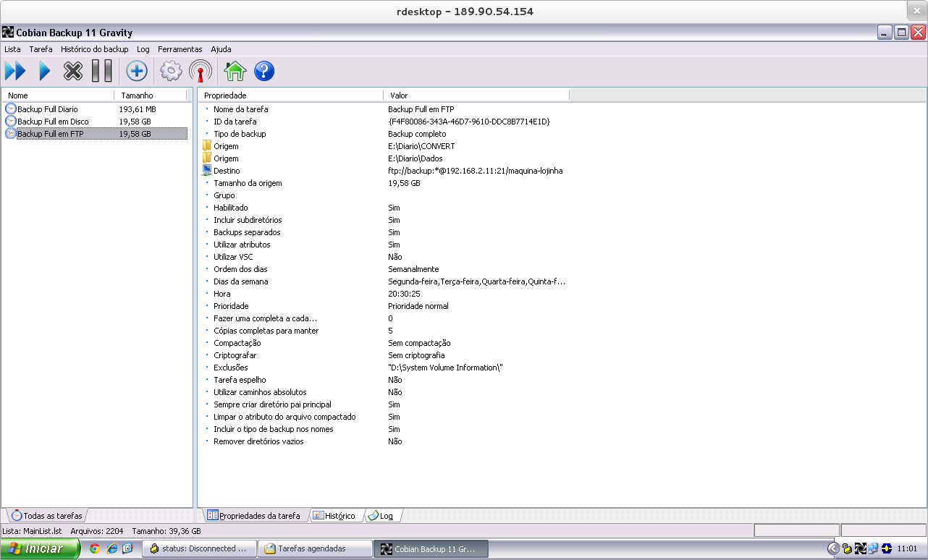
Task: Open the Ferramentas menu
Action: click(x=180, y=49)
